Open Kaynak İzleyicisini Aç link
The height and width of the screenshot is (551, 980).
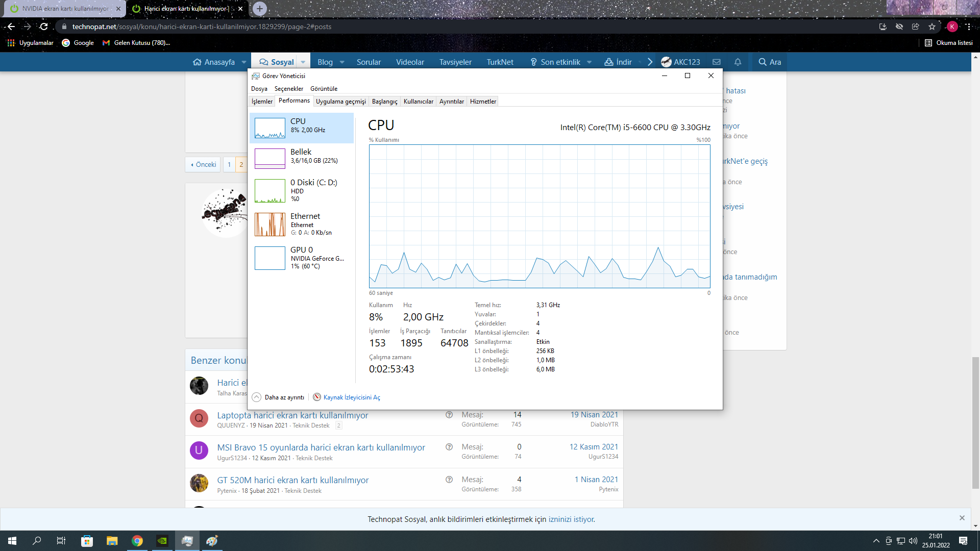[351, 397]
